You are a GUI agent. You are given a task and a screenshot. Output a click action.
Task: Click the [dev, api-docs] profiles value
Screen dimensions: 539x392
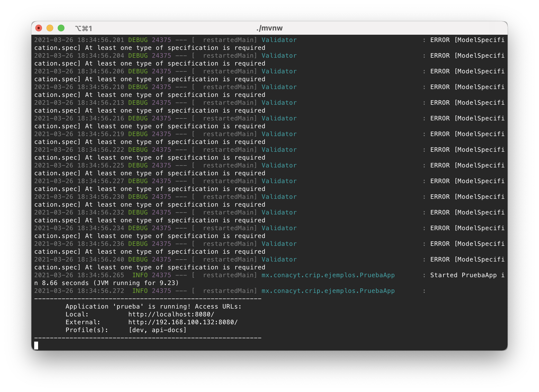click(157, 330)
